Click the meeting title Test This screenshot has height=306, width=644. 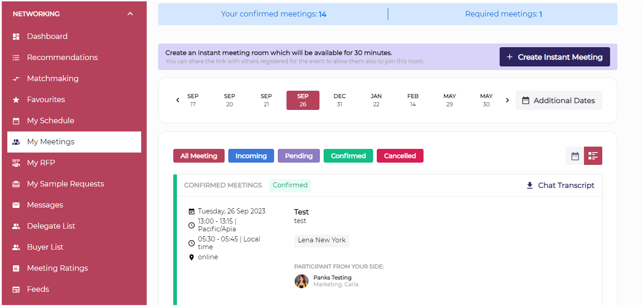(x=301, y=212)
